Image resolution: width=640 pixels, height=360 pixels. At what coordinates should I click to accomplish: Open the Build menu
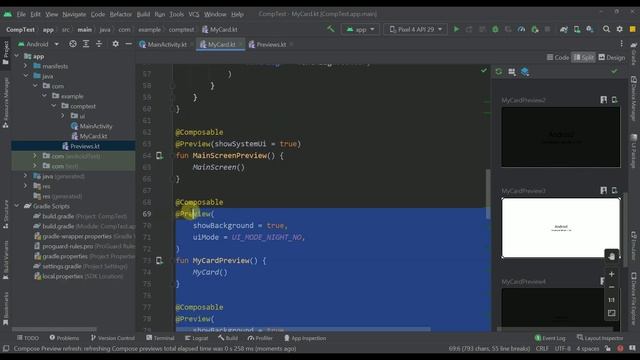[143, 14]
